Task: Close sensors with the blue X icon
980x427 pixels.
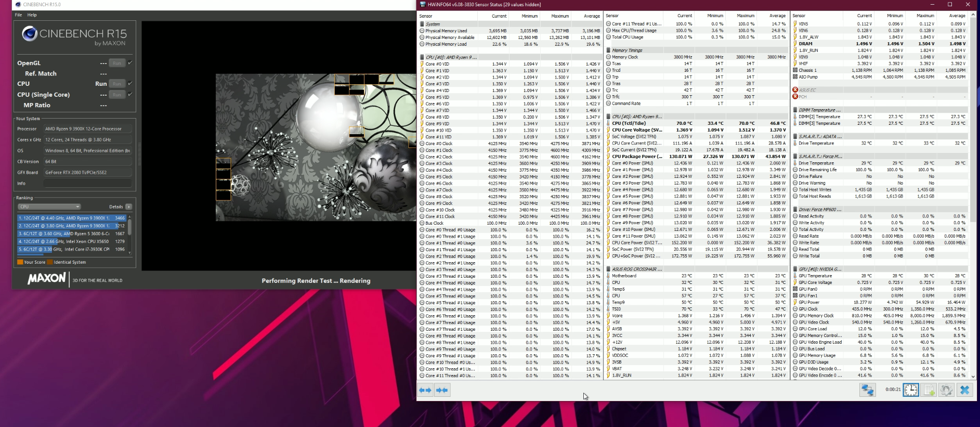Action: point(964,390)
